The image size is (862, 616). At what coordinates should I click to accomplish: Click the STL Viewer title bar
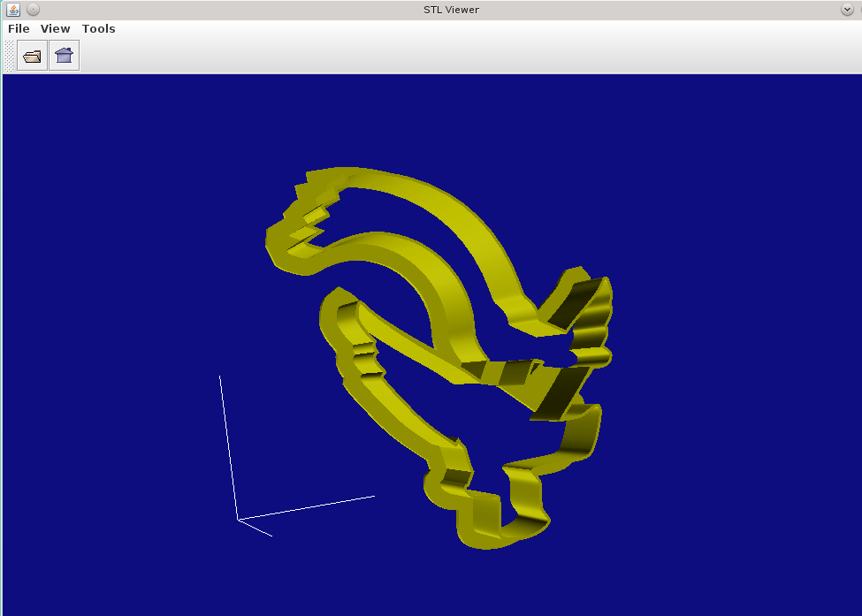coord(451,9)
